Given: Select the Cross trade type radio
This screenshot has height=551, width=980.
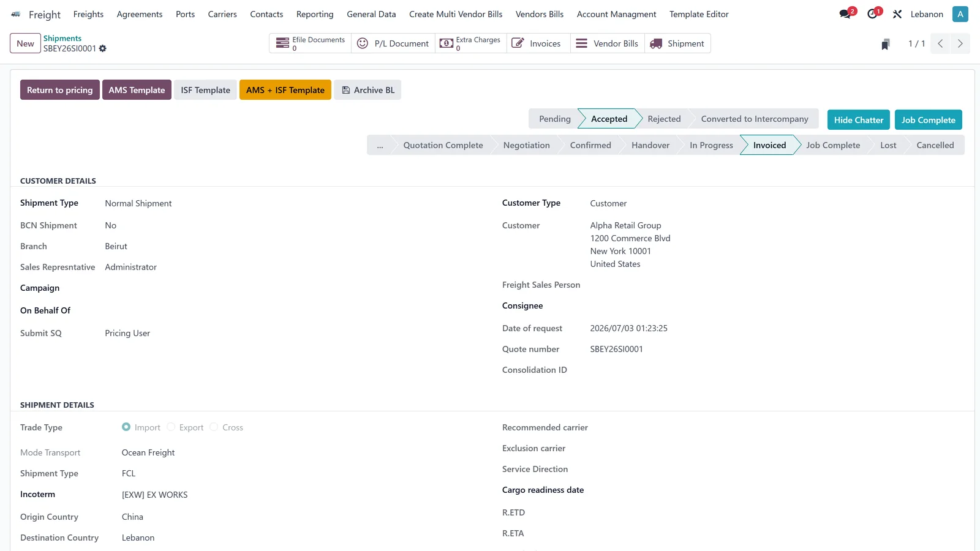Looking at the screenshot, I should pyautogui.click(x=214, y=427).
